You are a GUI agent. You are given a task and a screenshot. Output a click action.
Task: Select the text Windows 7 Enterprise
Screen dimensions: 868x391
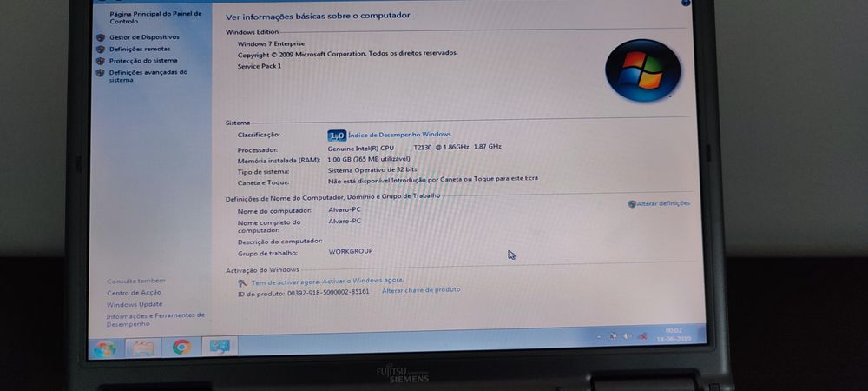click(271, 43)
